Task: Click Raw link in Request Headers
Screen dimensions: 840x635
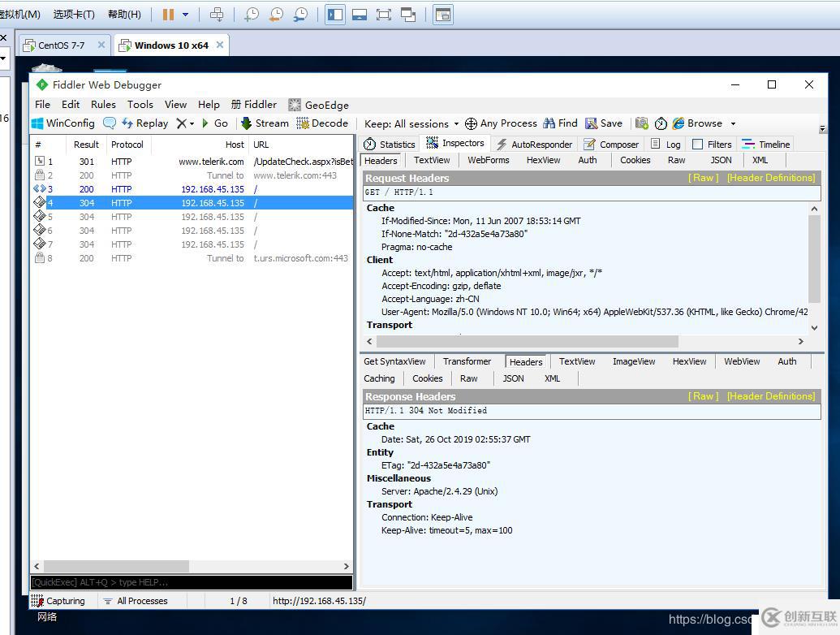Action: point(704,178)
